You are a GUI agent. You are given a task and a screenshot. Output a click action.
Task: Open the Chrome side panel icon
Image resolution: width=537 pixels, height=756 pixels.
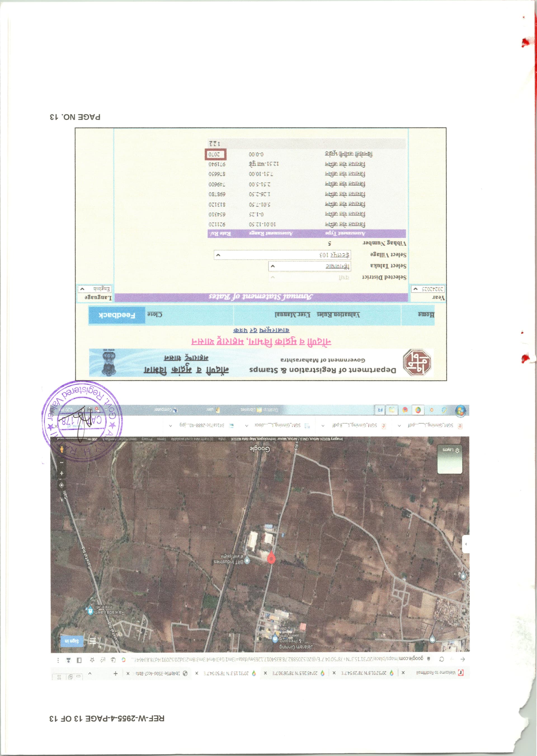coord(79,660)
